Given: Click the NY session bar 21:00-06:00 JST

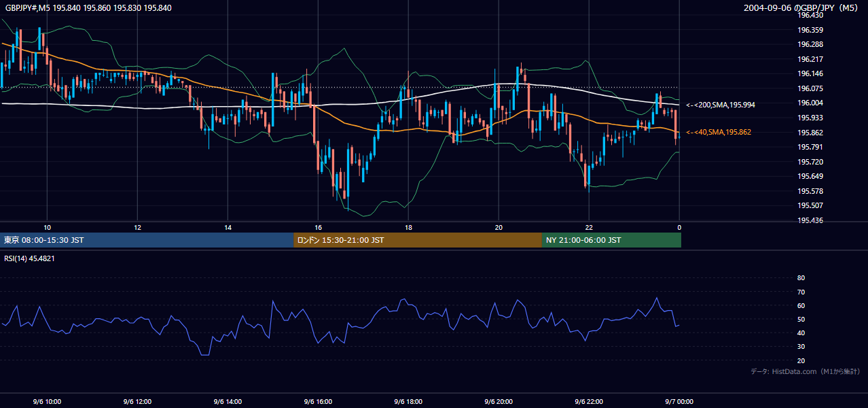Looking at the screenshot, I should click(x=611, y=240).
